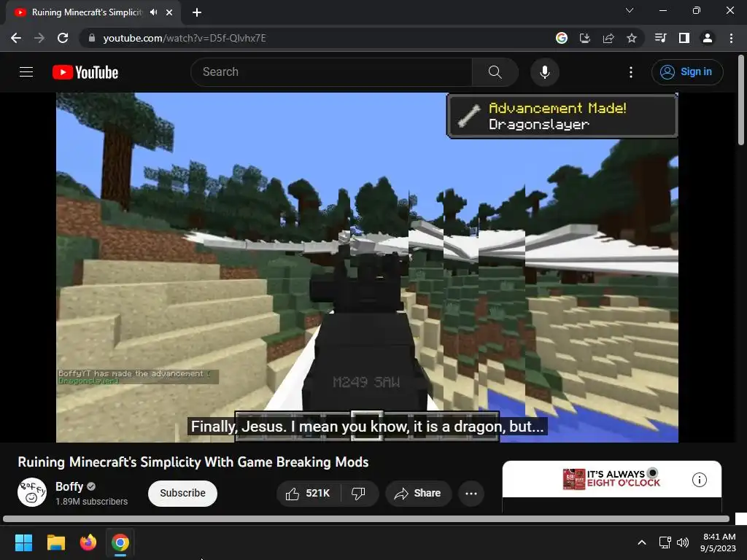Image resolution: width=747 pixels, height=560 pixels.
Task: Open File Explorer from taskbar
Action: click(x=55, y=542)
